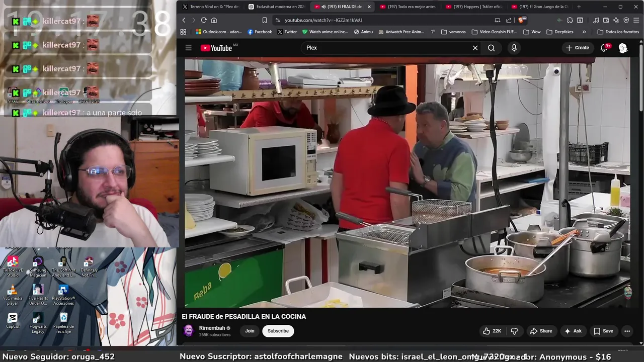
Task: Switch to the Terreno Viral on X tab
Action: pyautogui.click(x=210, y=7)
